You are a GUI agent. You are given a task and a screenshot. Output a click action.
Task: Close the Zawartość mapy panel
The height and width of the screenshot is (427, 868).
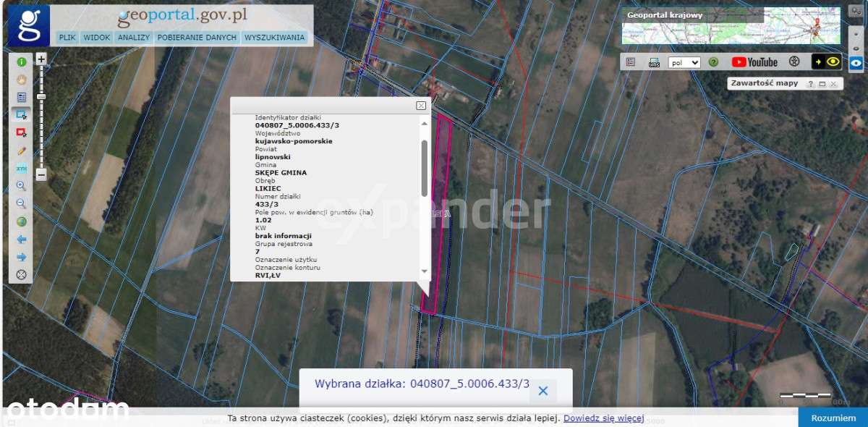tap(833, 84)
